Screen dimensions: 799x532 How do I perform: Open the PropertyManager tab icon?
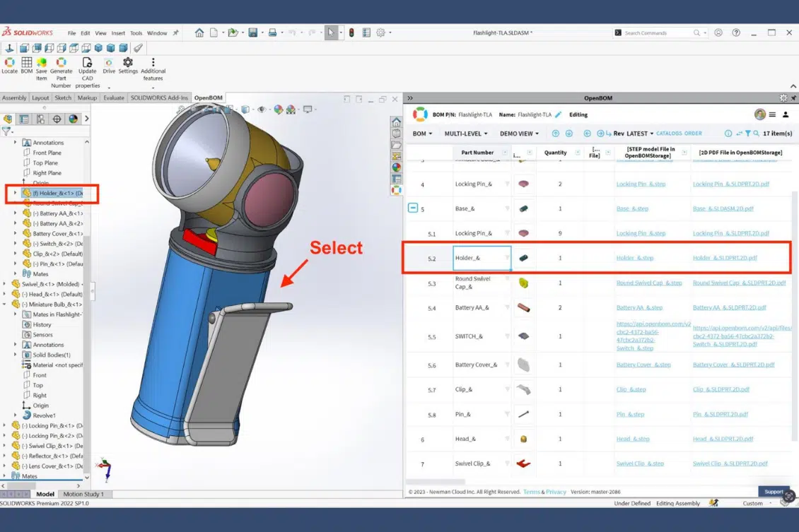[24, 119]
